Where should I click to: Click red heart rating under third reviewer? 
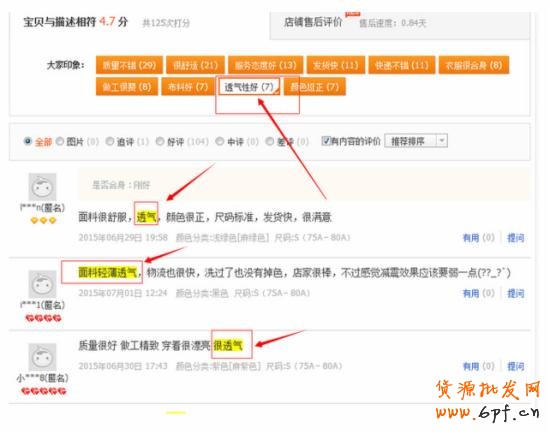[43, 390]
